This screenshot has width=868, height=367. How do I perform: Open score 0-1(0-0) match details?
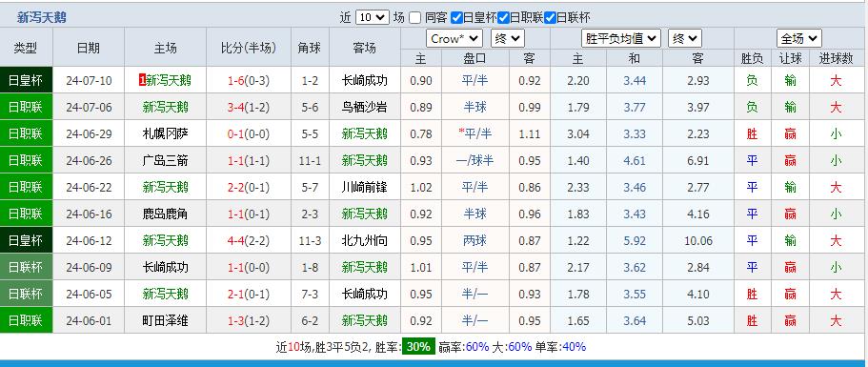[249, 134]
